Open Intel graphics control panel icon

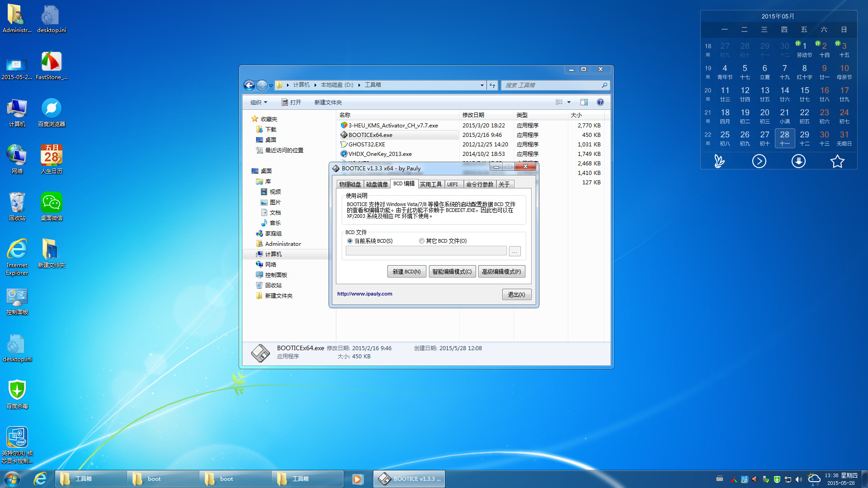(17, 445)
